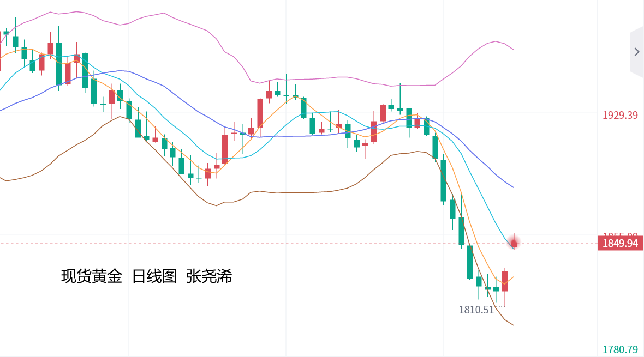
Task: Click the 1810.51 lowest price annotation
Action: click(x=476, y=310)
